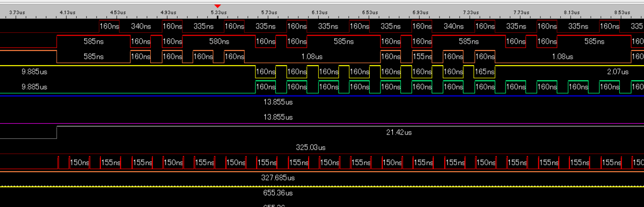
Task: Click the 7.33us ruler label
Action: coord(471,12)
